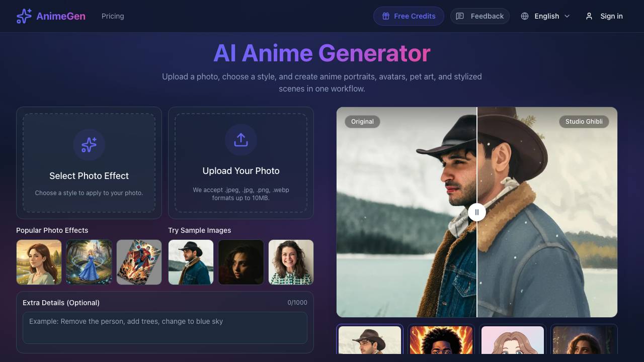Expand the English language dropdown chevron
This screenshot has height=362, width=644.
point(567,16)
